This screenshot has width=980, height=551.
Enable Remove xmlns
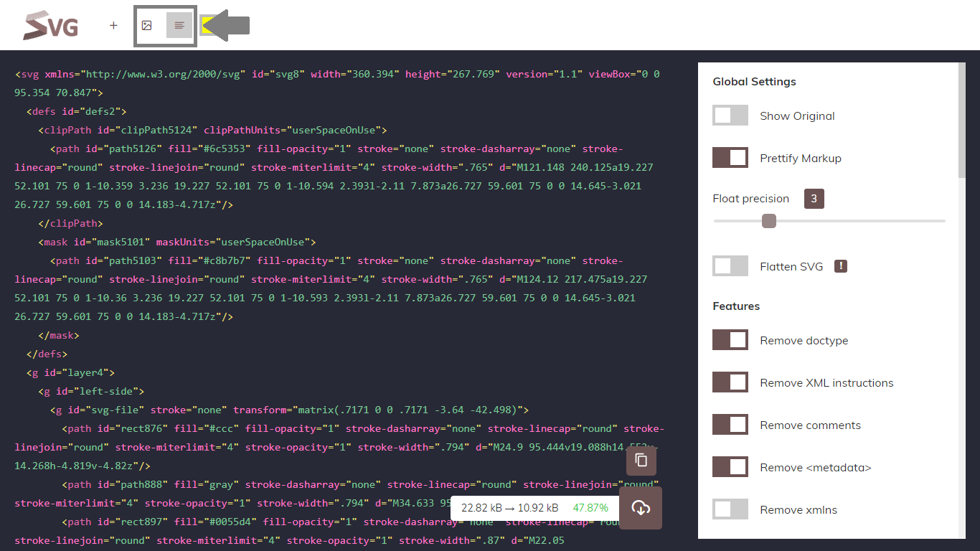(730, 509)
